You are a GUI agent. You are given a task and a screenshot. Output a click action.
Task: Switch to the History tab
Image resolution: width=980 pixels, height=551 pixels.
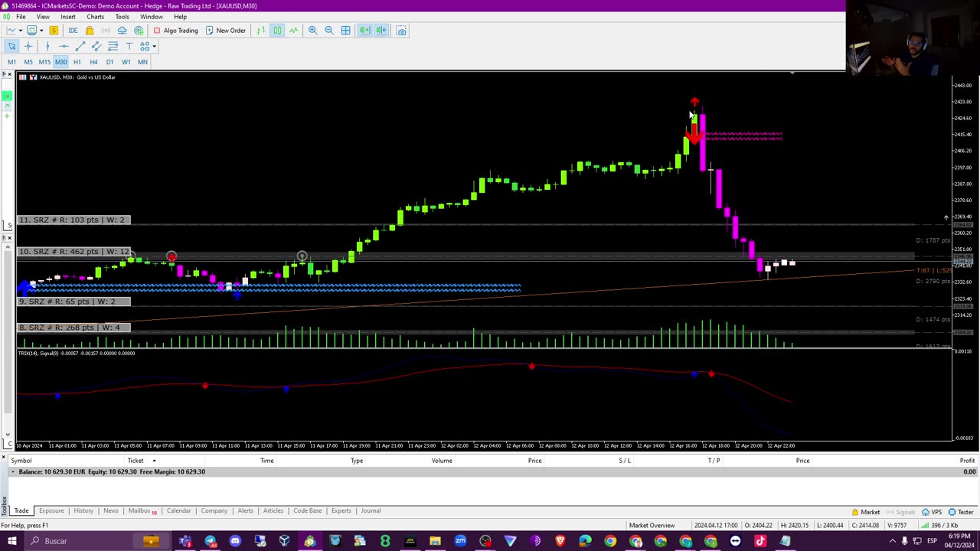pyautogui.click(x=83, y=510)
